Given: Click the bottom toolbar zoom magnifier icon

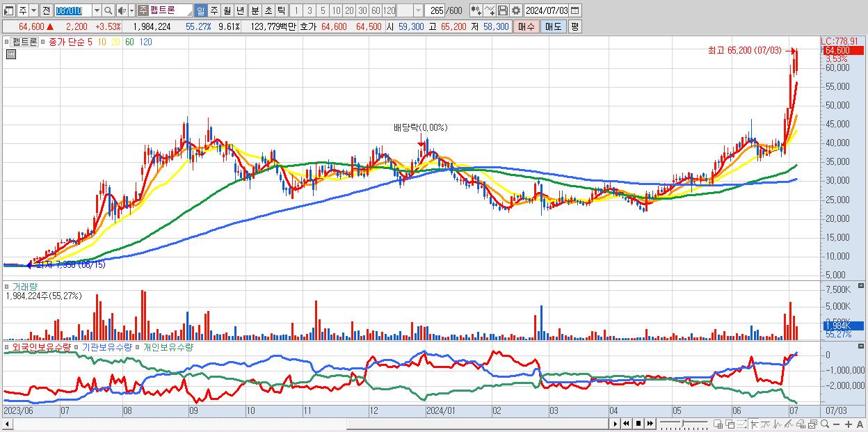Looking at the screenshot, I should pos(825,424).
